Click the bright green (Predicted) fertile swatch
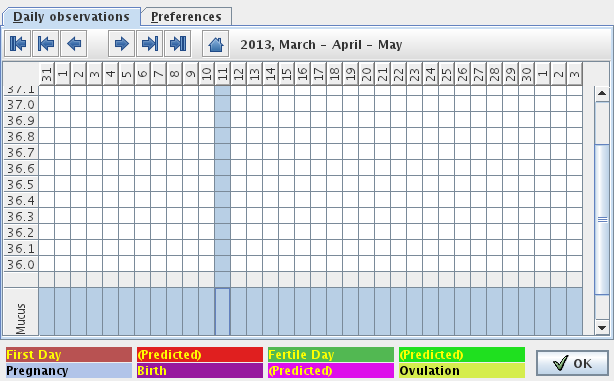Image resolution: width=614 pixels, height=381 pixels. pyautogui.click(x=462, y=355)
